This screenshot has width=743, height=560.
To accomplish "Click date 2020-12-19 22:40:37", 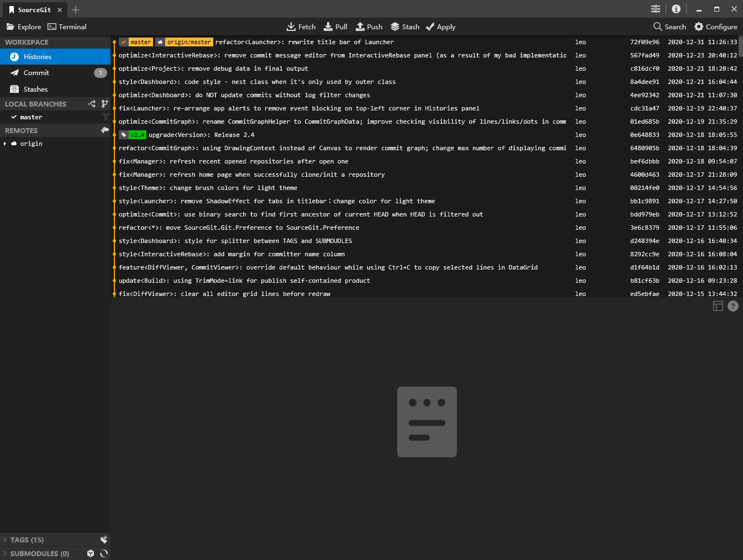I will [702, 108].
